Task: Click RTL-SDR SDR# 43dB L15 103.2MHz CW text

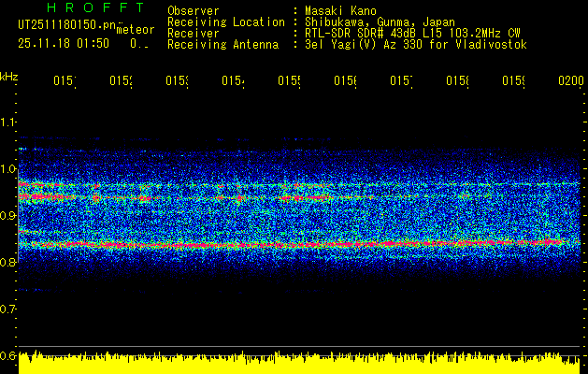Action: [x=412, y=34]
